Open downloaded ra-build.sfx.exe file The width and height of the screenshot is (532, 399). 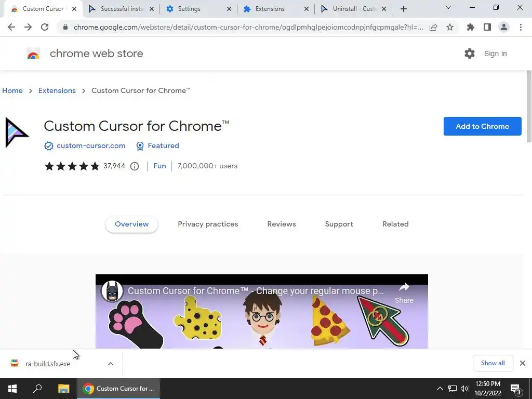[47, 364]
